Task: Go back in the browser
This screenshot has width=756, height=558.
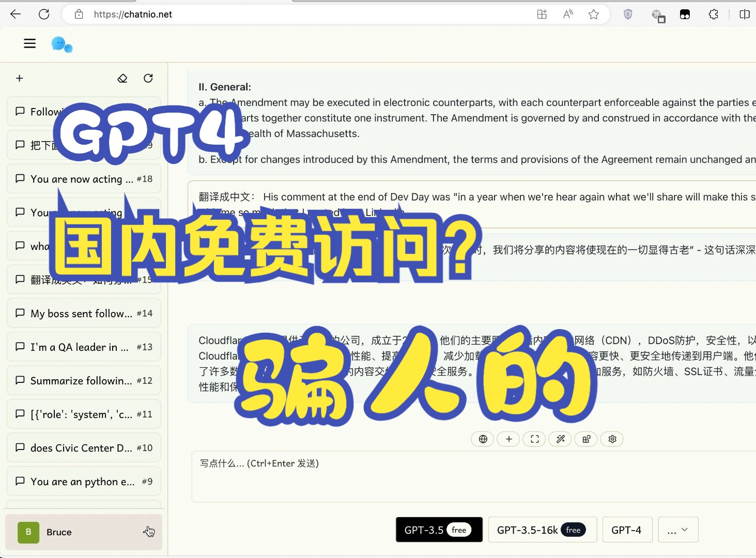Action: pyautogui.click(x=16, y=14)
